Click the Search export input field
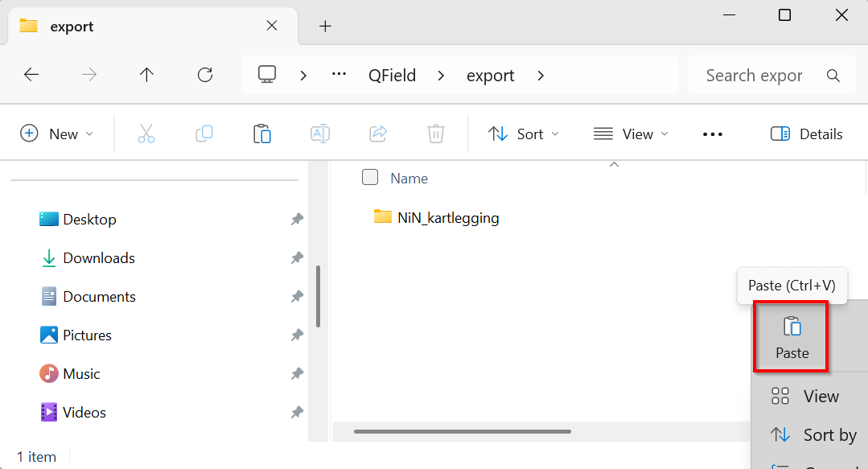Screen dimensions: 868x469 [x=754, y=76]
